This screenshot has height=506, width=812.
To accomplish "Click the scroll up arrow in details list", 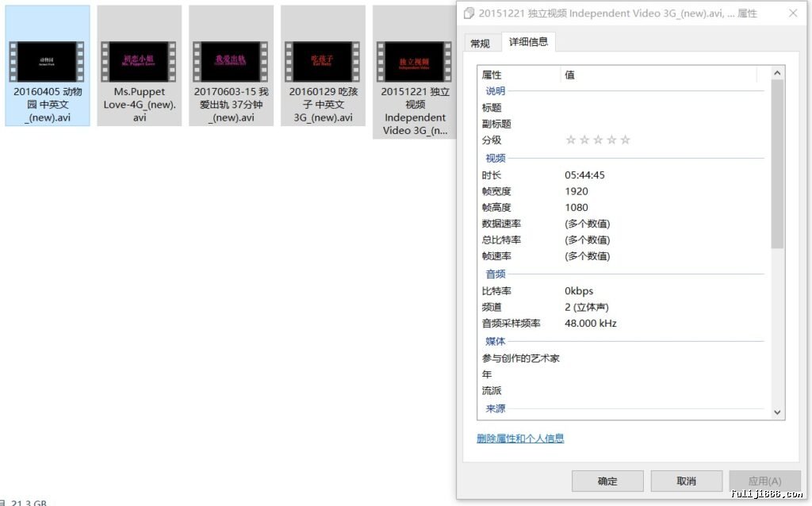I will (x=777, y=73).
